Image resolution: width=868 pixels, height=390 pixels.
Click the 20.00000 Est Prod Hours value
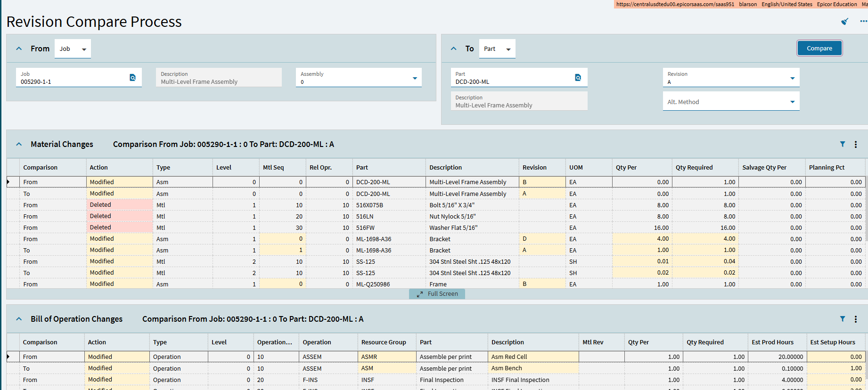click(778, 357)
